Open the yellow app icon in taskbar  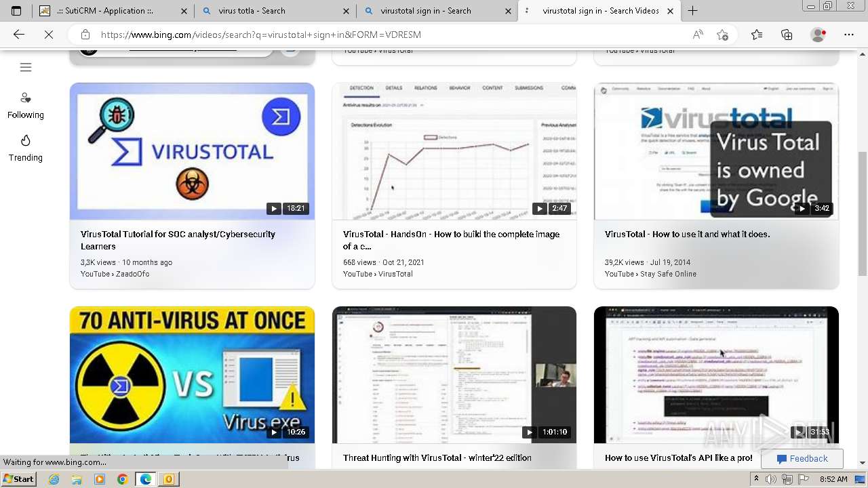click(169, 479)
